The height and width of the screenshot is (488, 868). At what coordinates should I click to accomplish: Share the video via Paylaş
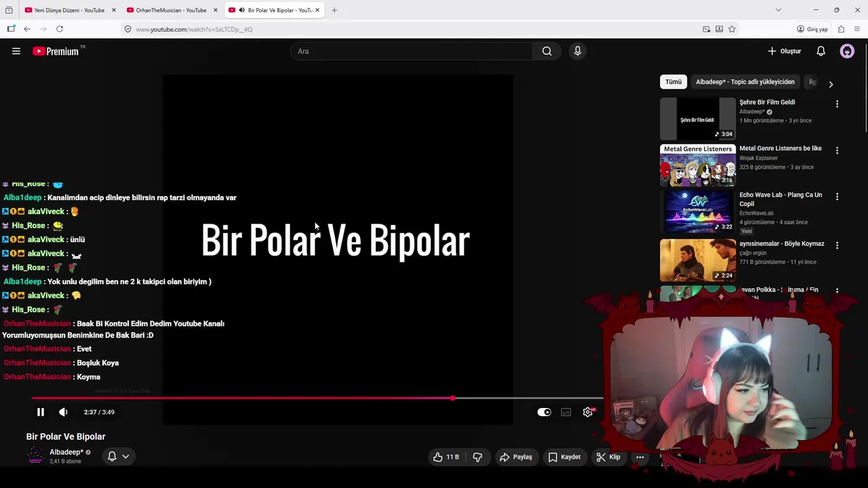point(516,457)
